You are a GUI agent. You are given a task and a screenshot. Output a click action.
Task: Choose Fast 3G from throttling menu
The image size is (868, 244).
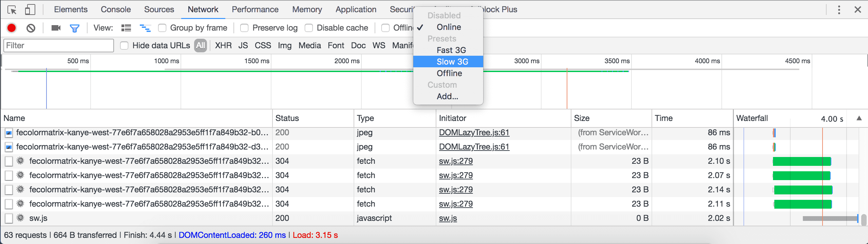pyautogui.click(x=451, y=50)
